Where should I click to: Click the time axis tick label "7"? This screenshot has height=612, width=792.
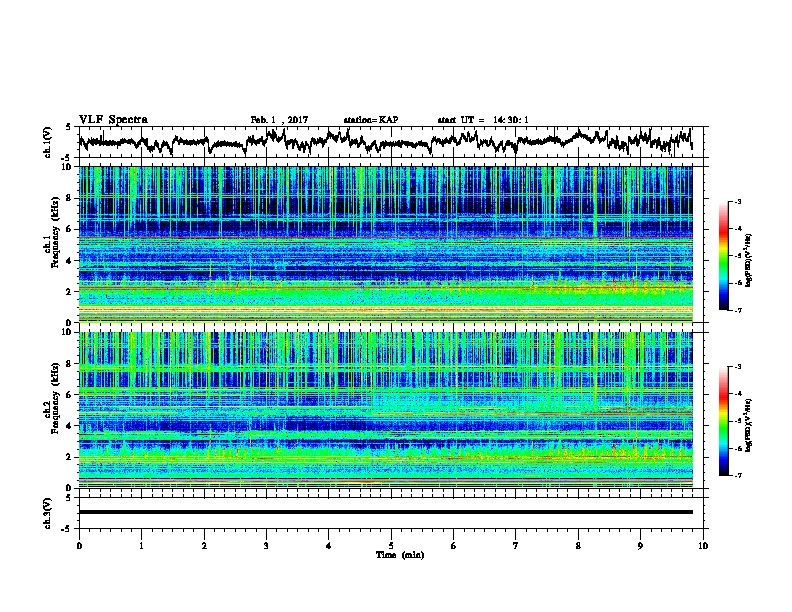516,546
